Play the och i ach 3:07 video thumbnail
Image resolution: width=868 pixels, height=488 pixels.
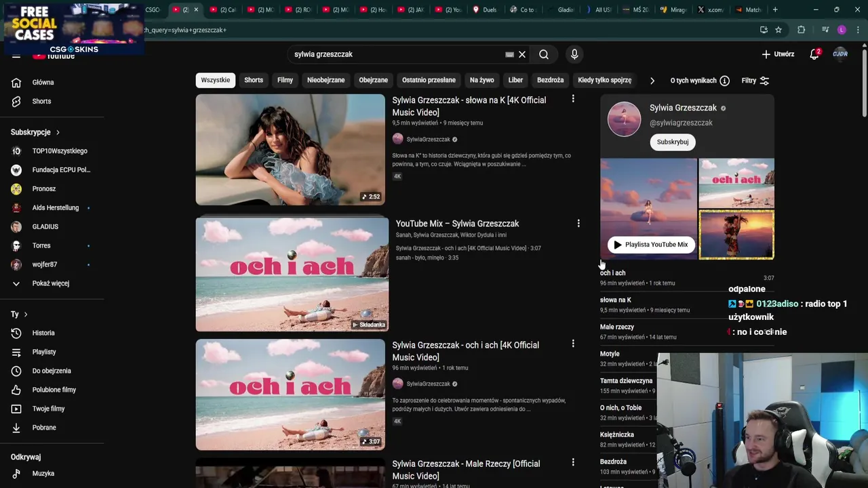(290, 394)
